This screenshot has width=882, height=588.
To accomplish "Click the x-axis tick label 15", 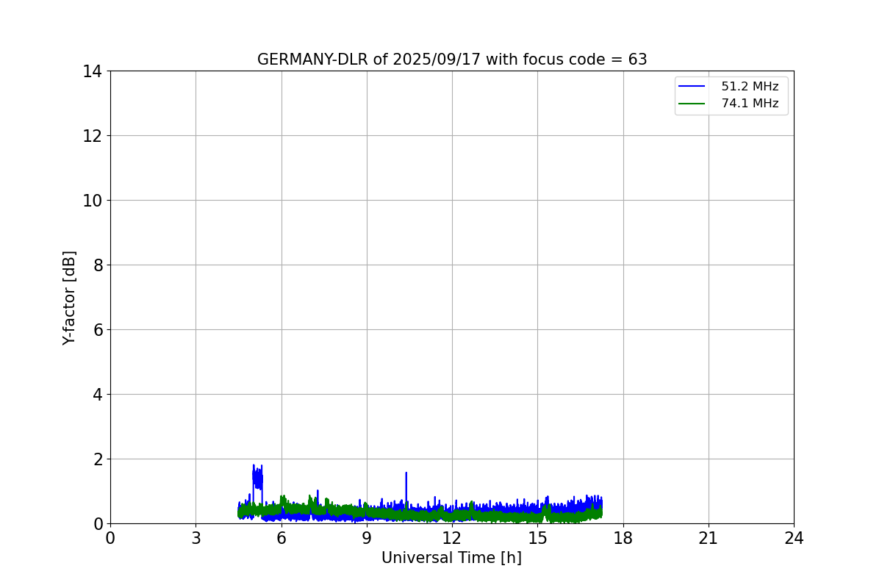I will (537, 538).
